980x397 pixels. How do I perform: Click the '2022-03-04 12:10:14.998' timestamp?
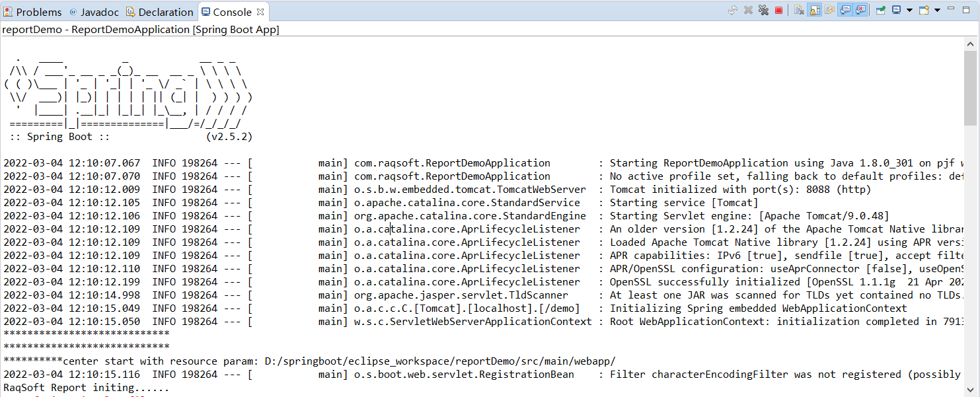pyautogui.click(x=71, y=295)
